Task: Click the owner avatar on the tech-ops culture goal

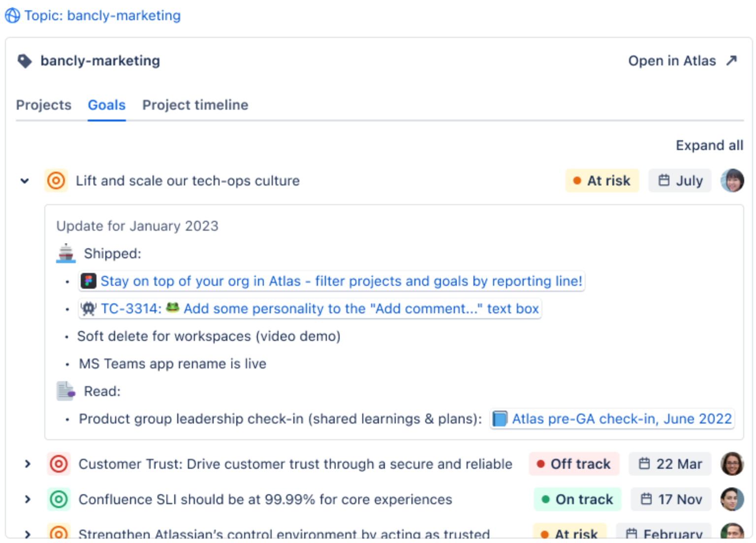Action: (732, 181)
